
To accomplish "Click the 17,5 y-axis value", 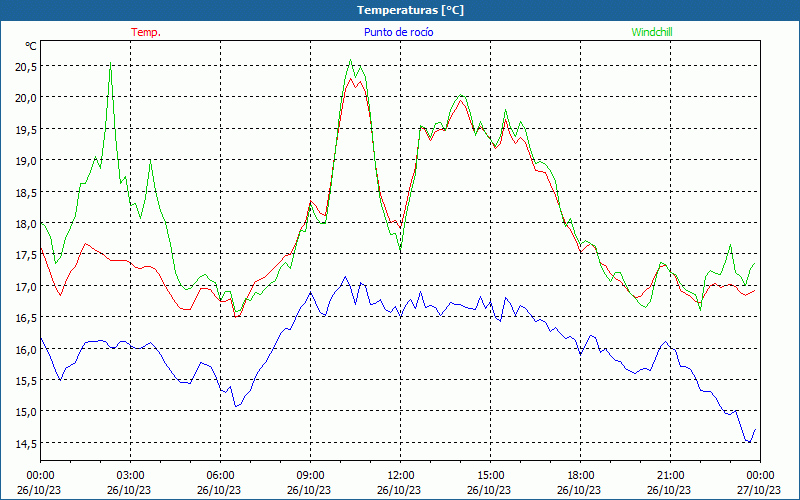I will coord(26,255).
